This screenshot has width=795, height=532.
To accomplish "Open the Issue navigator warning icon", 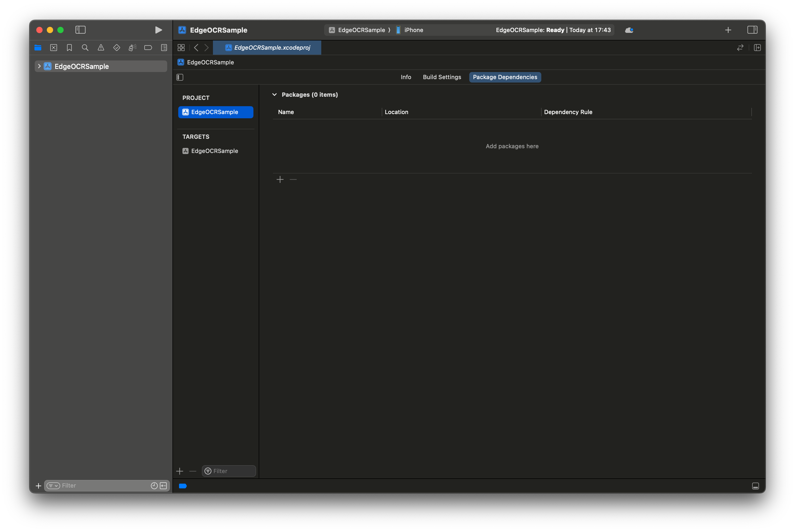I will pos(101,48).
